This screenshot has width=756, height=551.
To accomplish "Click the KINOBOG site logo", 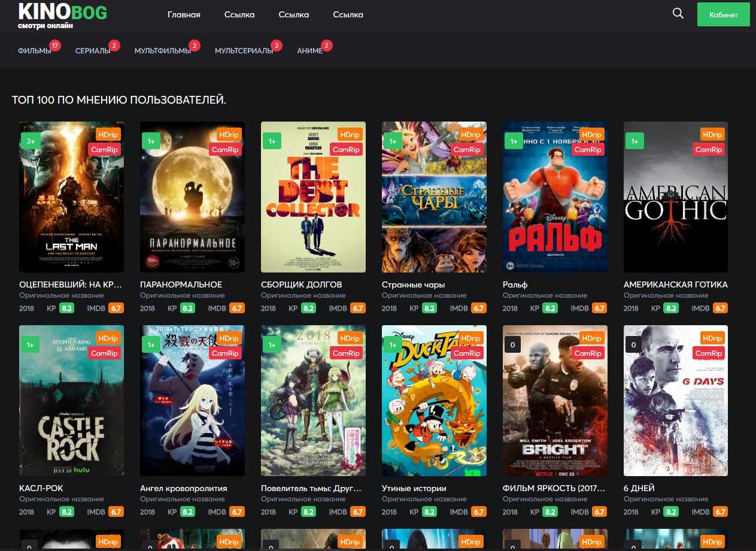I will [62, 16].
